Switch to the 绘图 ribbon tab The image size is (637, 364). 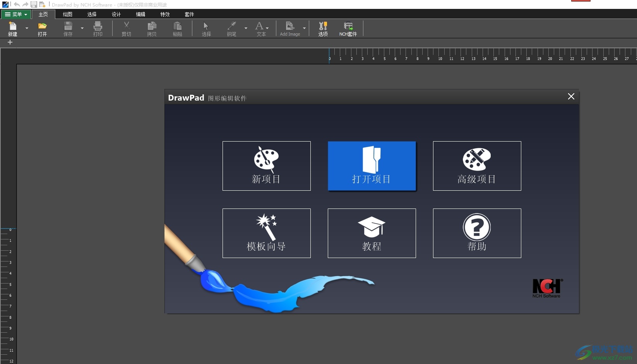tap(67, 14)
